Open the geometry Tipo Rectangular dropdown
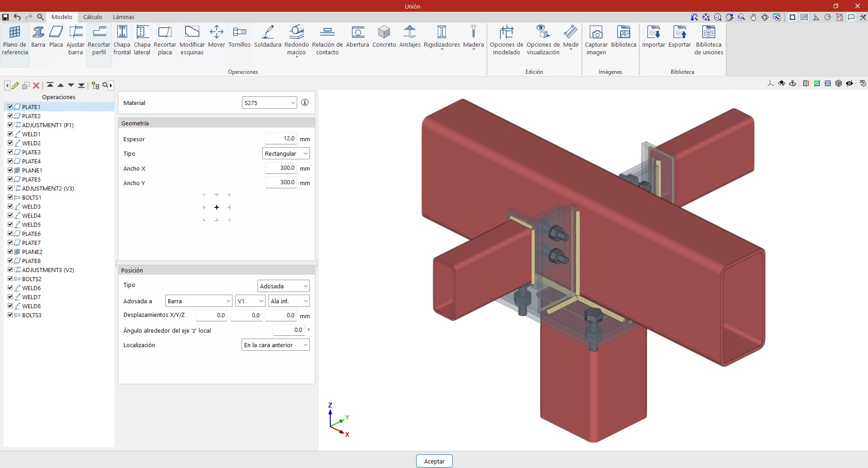Image resolution: width=868 pixels, height=468 pixels. click(x=286, y=153)
